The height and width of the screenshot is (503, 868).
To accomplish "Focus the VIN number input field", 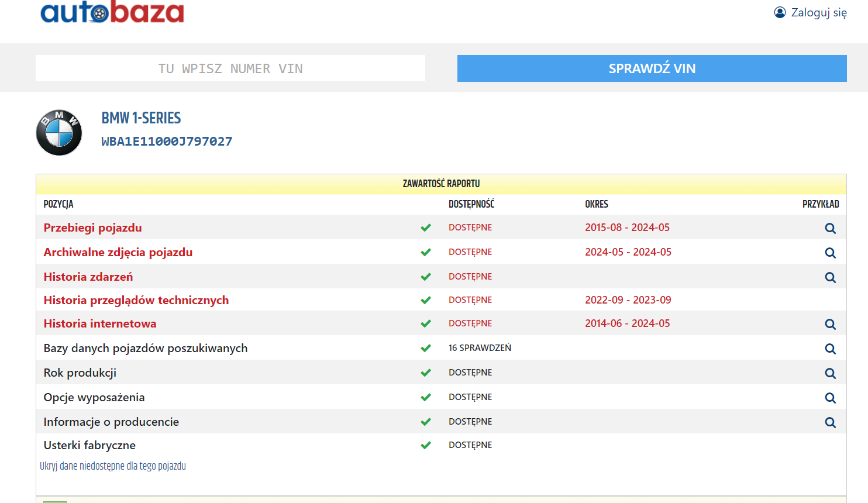I will pyautogui.click(x=230, y=68).
